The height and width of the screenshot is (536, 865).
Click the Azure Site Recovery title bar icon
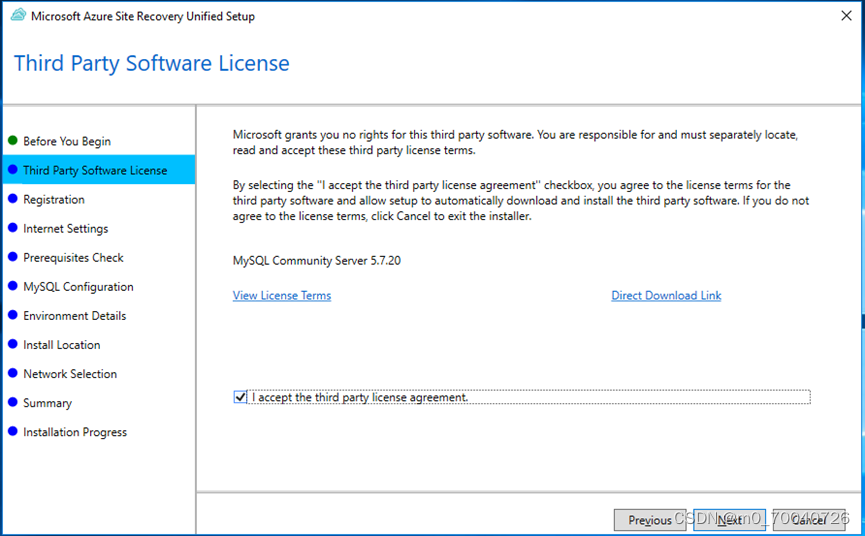[18, 15]
